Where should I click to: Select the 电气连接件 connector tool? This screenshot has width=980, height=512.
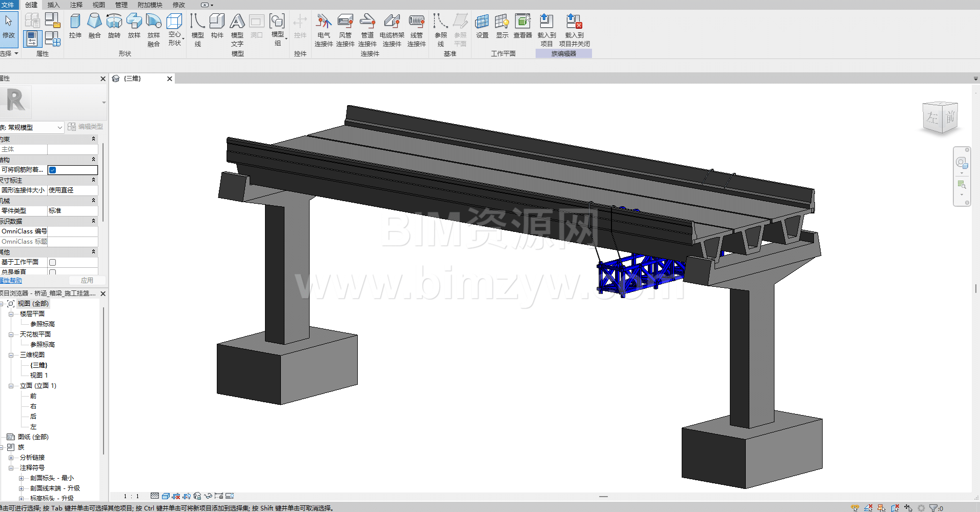point(323,30)
